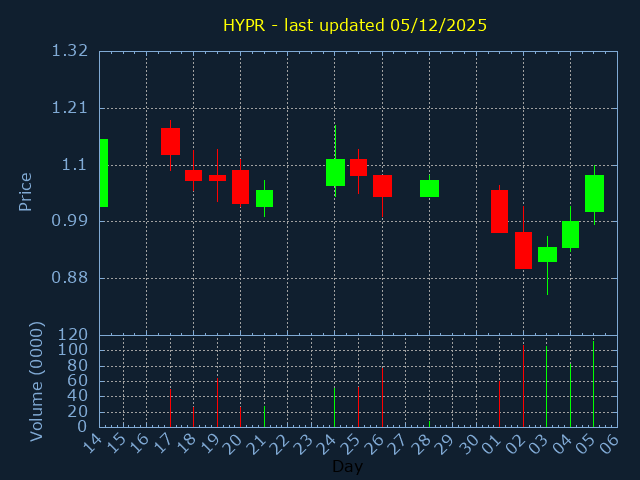
Task: Select the red candlestick on day 26
Action: click(x=382, y=186)
